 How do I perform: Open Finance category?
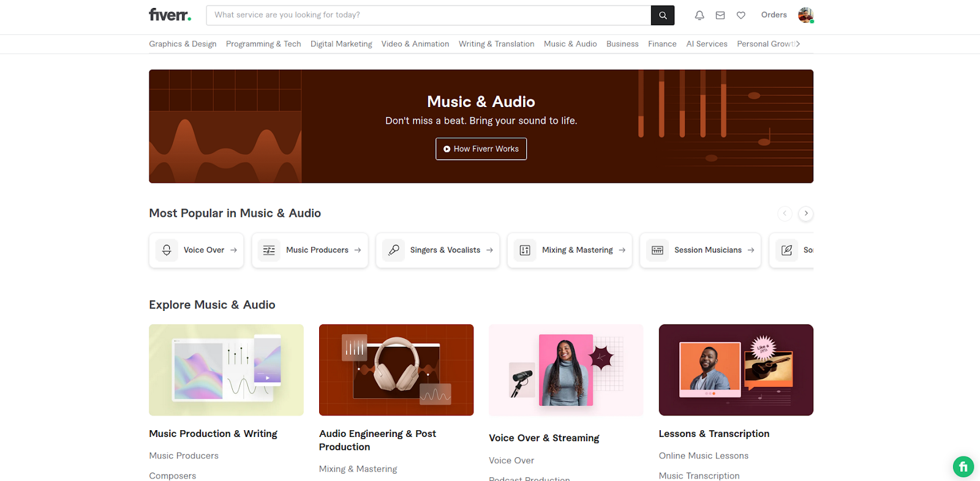662,44
